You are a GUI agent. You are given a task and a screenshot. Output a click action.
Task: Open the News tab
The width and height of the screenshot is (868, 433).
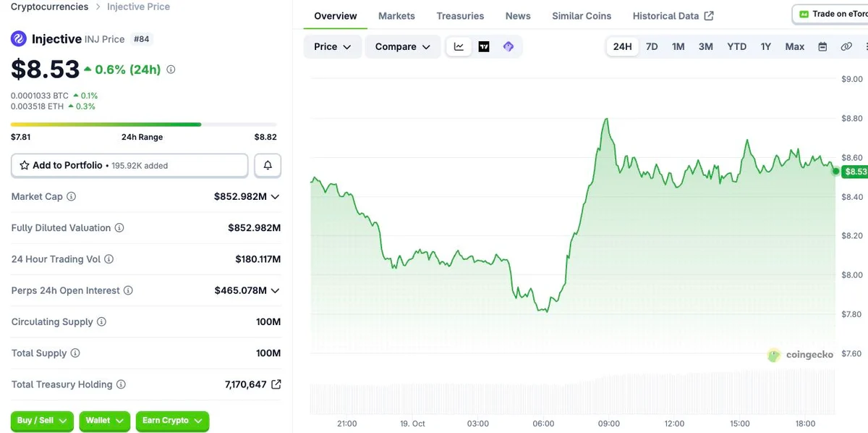point(518,16)
